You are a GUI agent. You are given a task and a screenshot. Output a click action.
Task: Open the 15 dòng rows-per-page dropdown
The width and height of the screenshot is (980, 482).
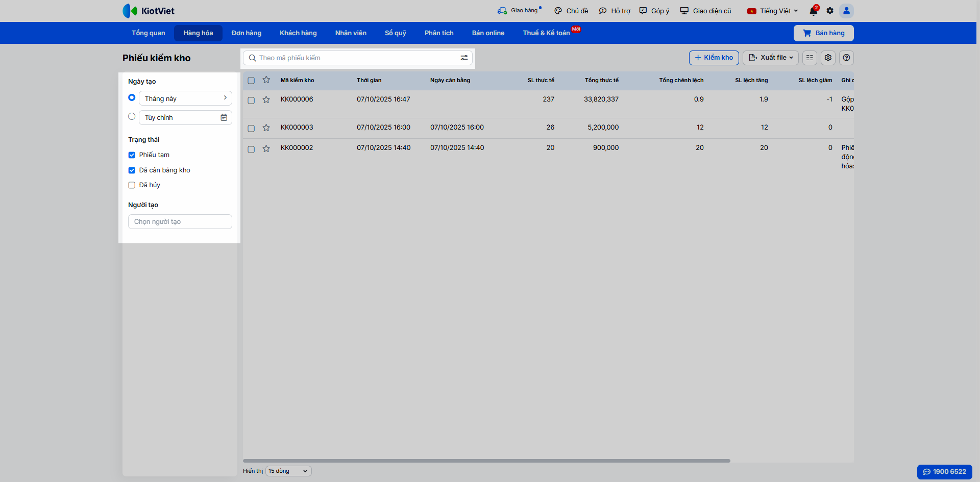(288, 471)
